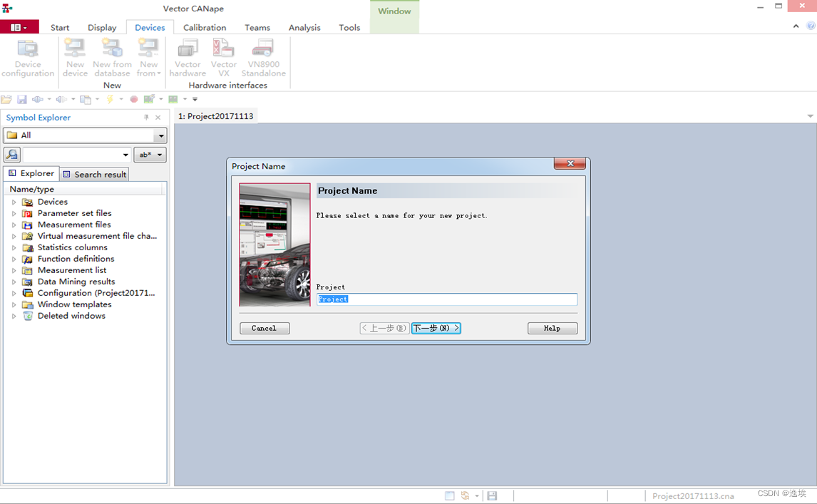Screen dimensions: 817x504
Task: Close the Symbol Explorer panel
Action: point(158,118)
